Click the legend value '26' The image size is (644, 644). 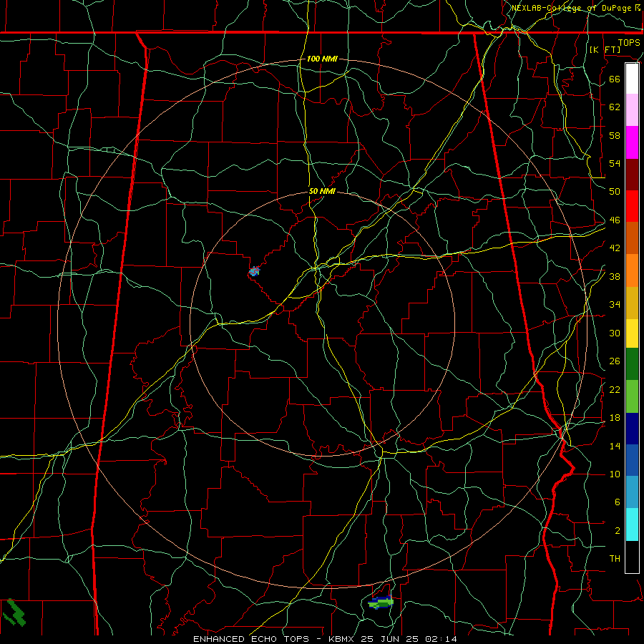coord(615,361)
